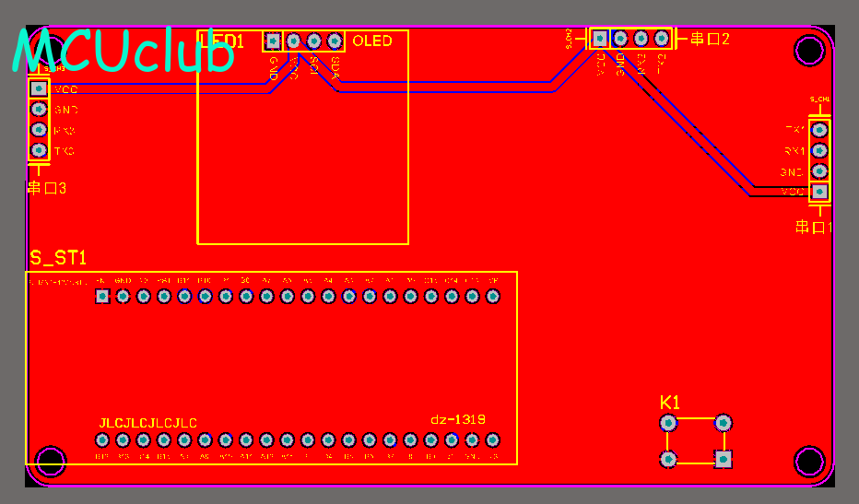The image size is (859, 504).
Task: Click the K1 switch square pad
Action: tap(724, 459)
